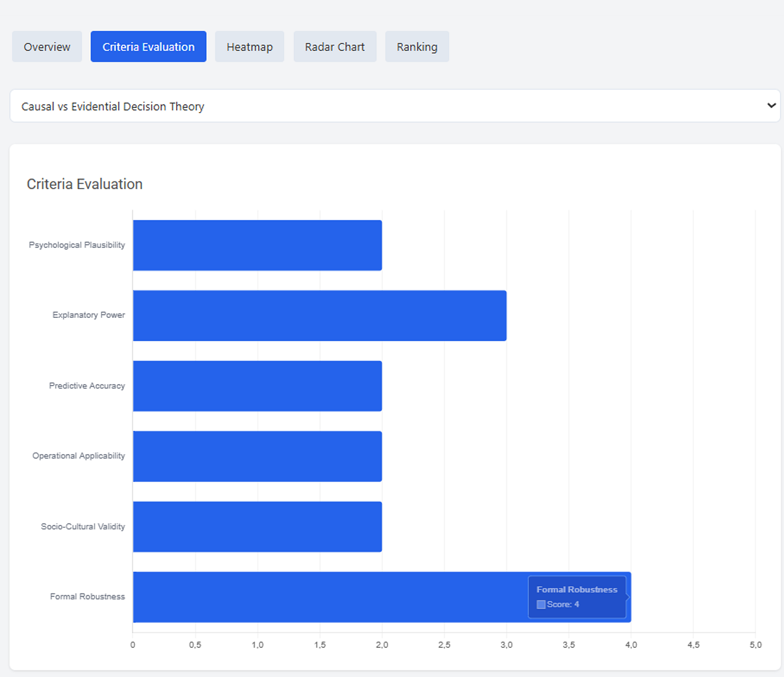Click the Psychological Plausibility bar
The width and height of the screenshot is (784, 677).
pos(257,245)
